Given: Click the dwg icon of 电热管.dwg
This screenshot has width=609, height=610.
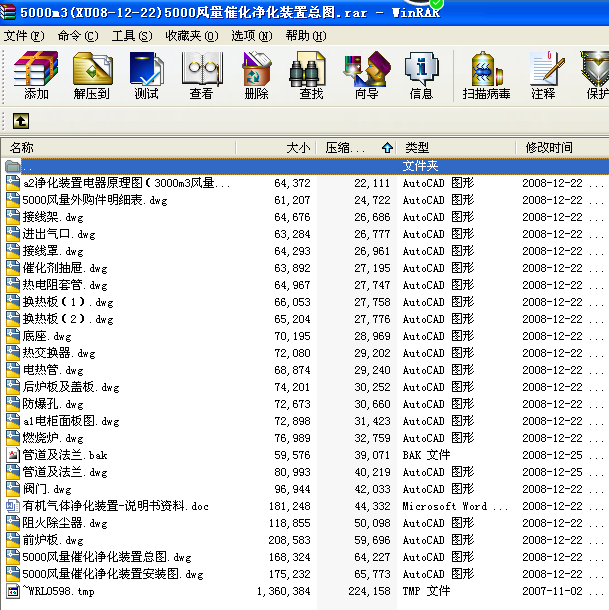Looking at the screenshot, I should click(13, 370).
